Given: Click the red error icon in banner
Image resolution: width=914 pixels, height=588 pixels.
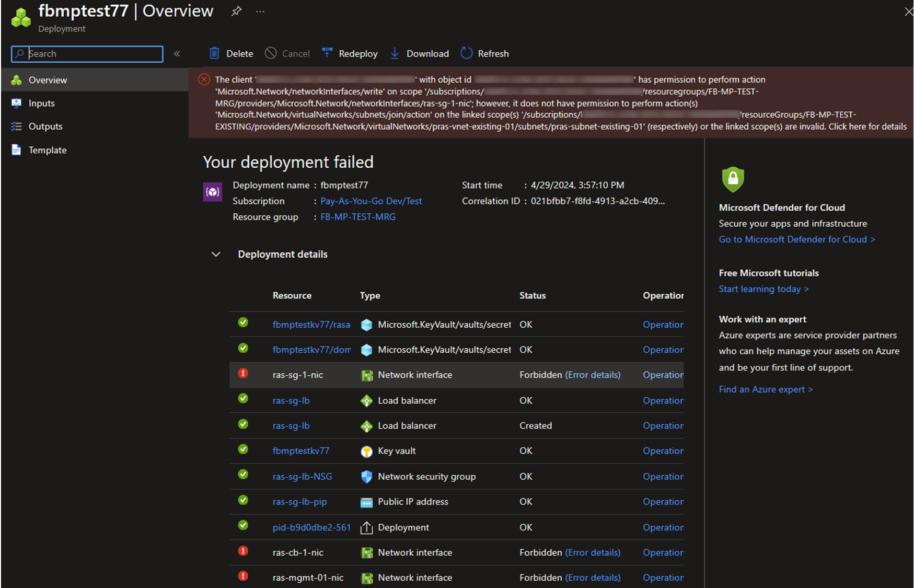Looking at the screenshot, I should click(204, 79).
